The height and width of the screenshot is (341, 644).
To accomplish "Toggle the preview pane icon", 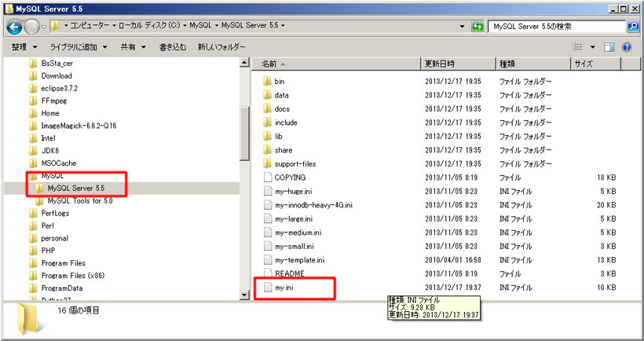I will tap(609, 47).
